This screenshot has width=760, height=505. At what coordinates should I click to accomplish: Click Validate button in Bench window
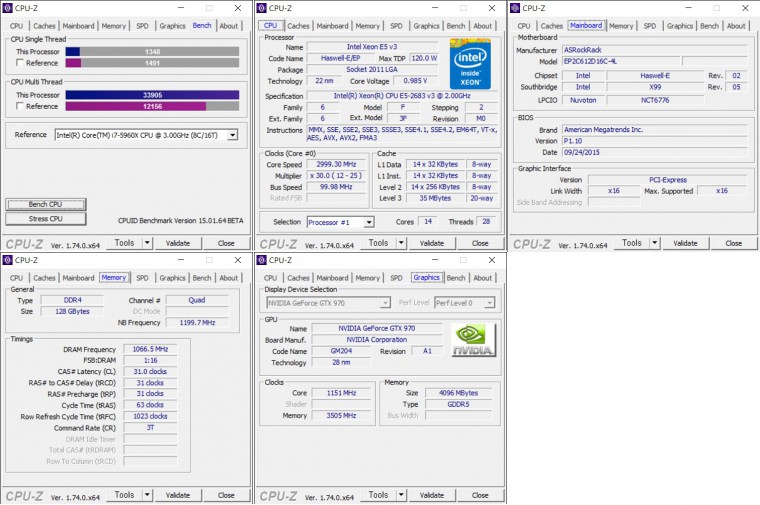pos(178,243)
